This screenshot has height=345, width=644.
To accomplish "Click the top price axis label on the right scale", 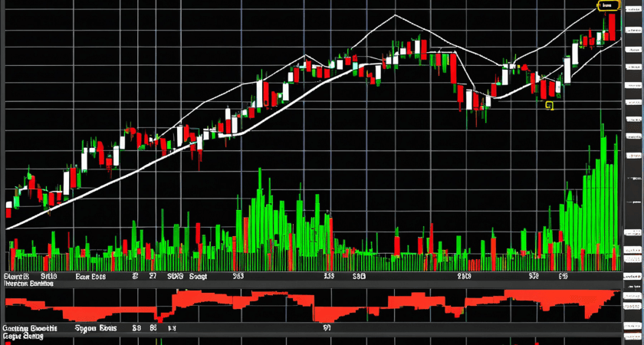I will coord(633,9).
